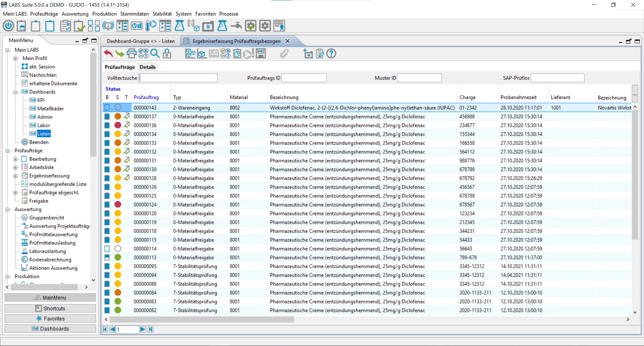Switch to the Details tab
The height and width of the screenshot is (346, 644).
point(148,67)
